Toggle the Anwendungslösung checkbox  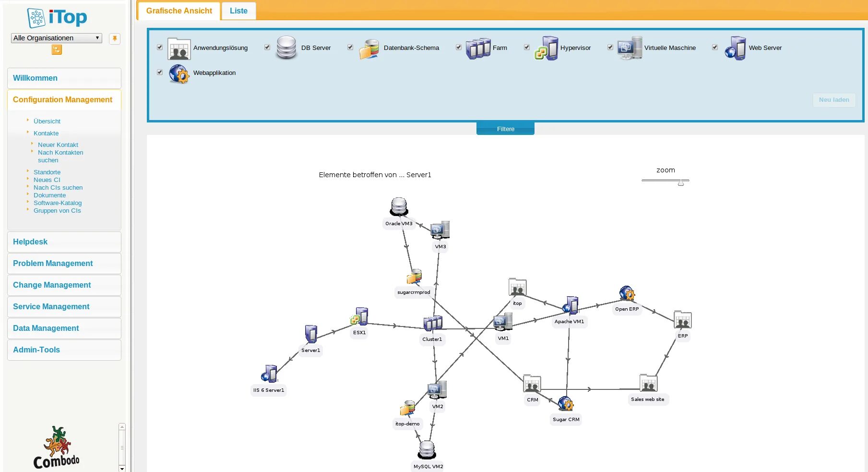tap(160, 47)
